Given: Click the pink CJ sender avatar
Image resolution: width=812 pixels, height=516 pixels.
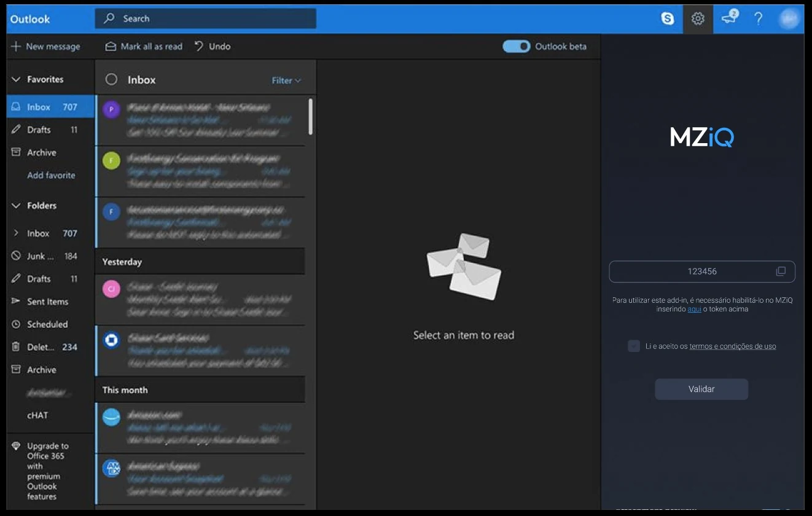Looking at the screenshot, I should 111,289.
